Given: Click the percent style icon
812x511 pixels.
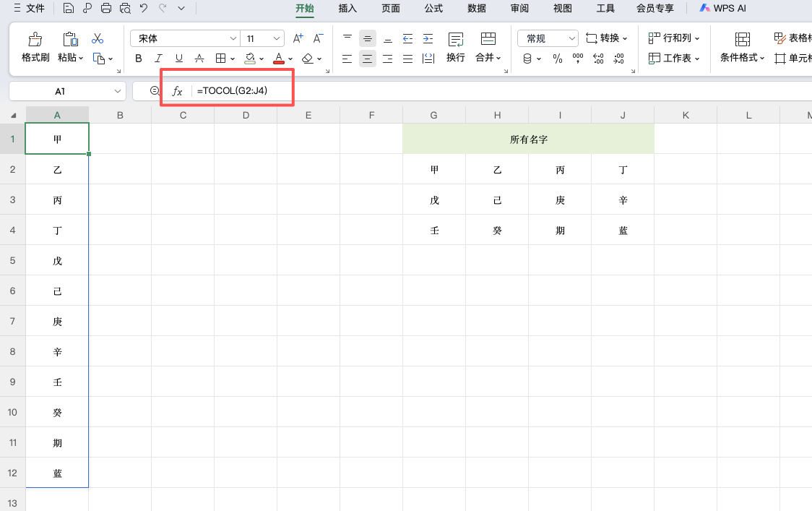Looking at the screenshot, I should click(x=557, y=59).
